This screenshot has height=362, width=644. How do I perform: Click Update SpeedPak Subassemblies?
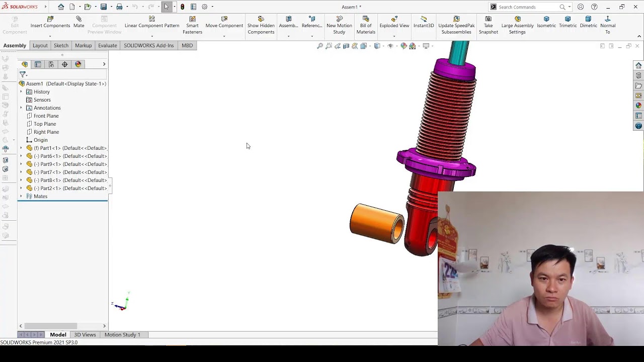[x=456, y=25]
